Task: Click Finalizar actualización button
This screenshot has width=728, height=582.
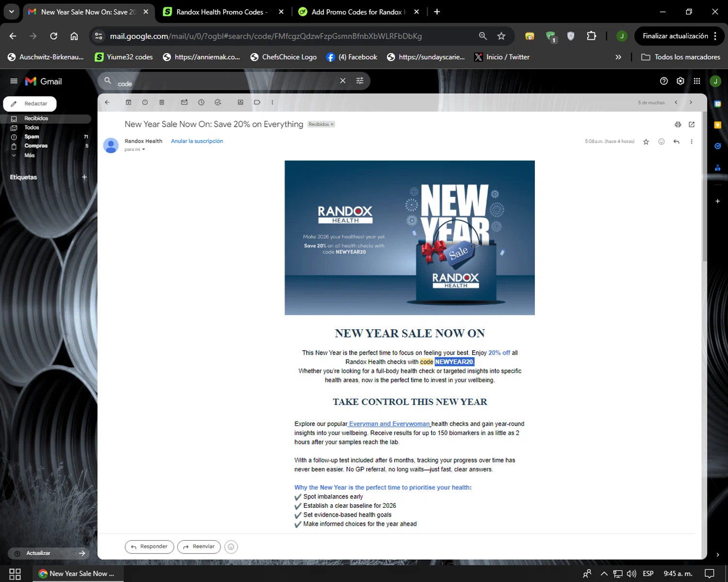Action: point(679,36)
